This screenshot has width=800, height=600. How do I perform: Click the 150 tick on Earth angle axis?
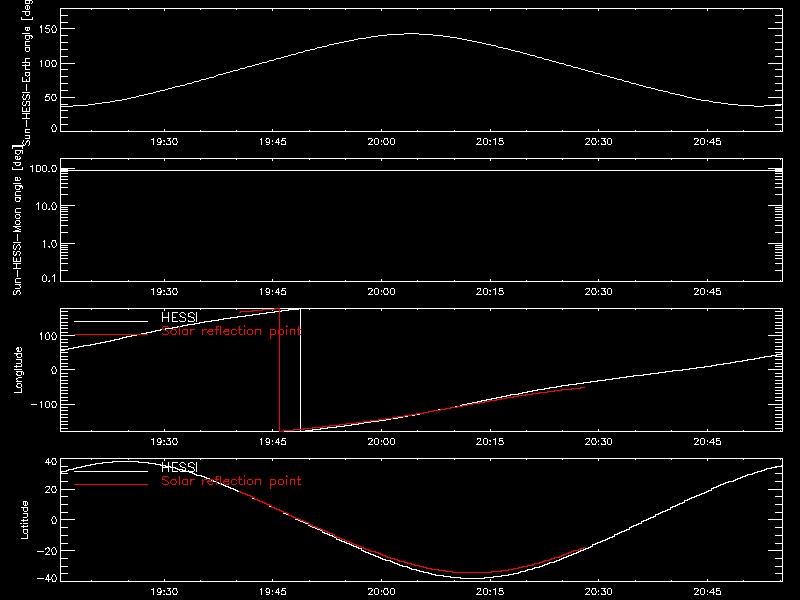coord(48,29)
